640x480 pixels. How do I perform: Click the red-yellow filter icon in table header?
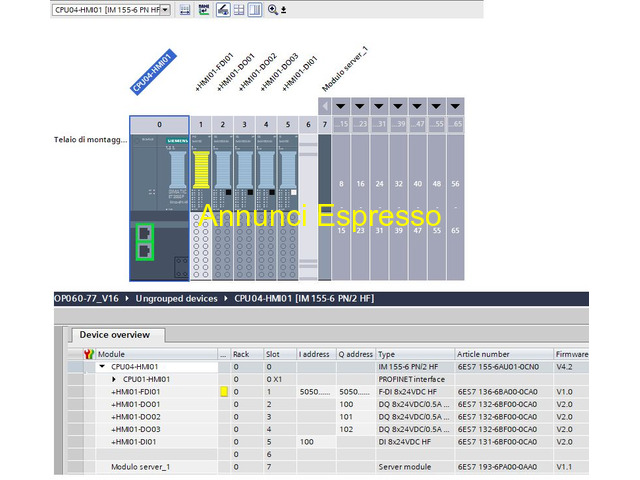point(89,354)
